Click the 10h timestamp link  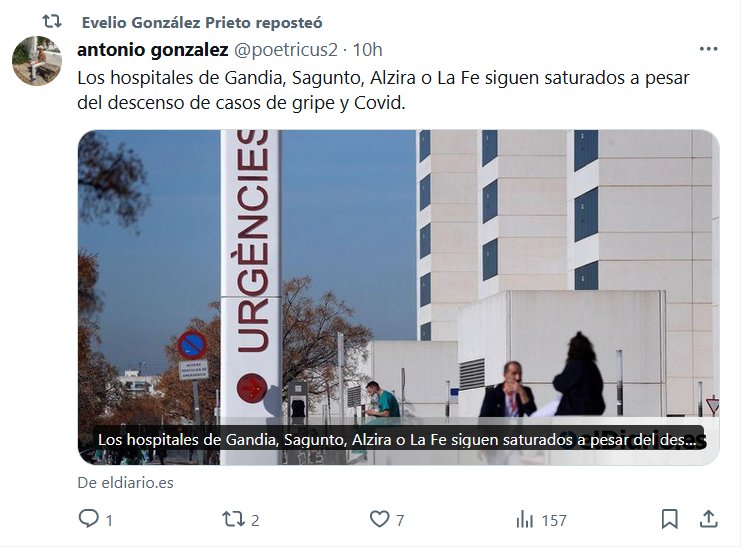point(367,49)
